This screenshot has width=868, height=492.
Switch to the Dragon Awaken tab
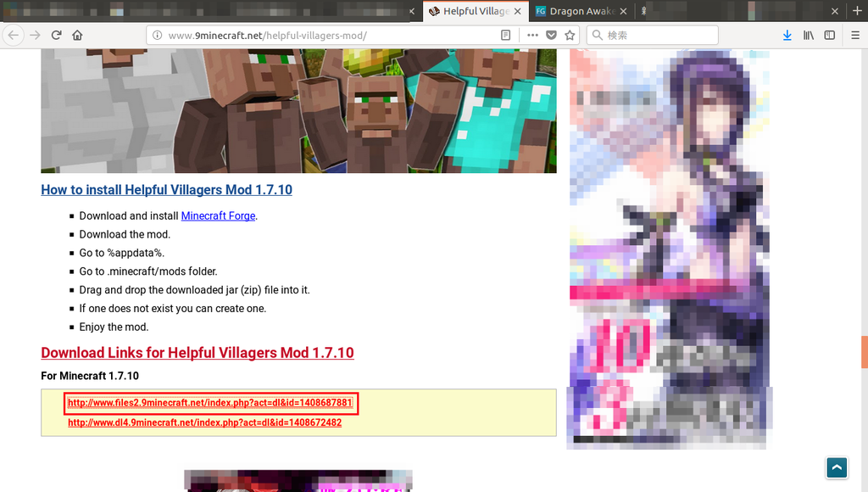coord(581,11)
